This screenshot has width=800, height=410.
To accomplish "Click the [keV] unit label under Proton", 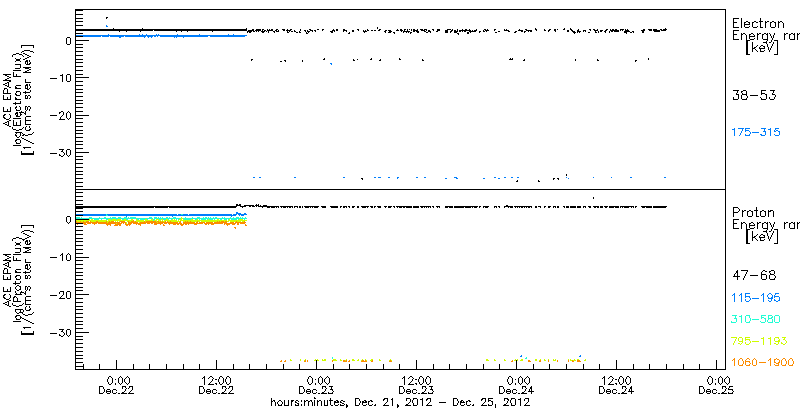I will pyautogui.click(x=761, y=237).
